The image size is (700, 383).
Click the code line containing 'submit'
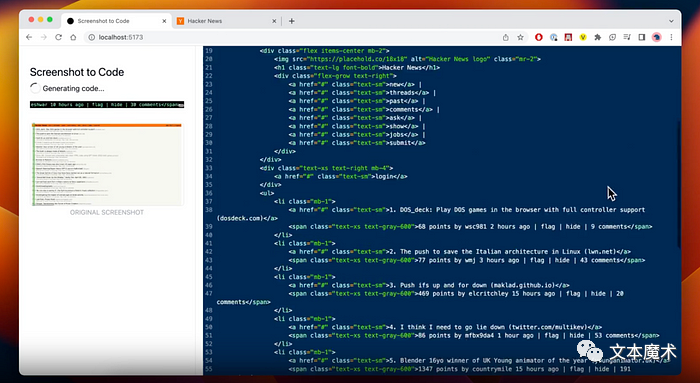[357, 143]
